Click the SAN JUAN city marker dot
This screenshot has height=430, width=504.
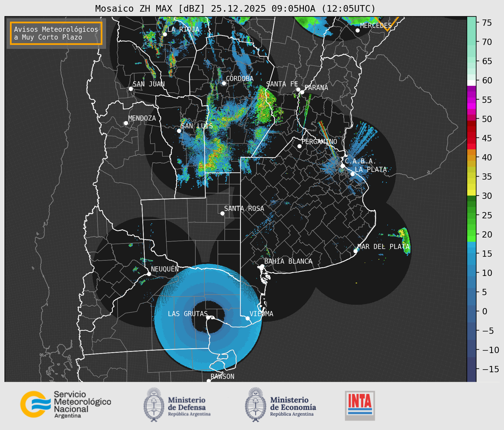coord(131,89)
